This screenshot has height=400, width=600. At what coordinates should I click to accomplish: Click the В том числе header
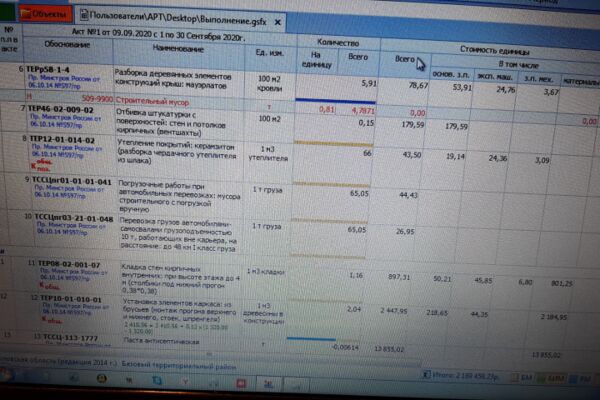pyautogui.click(x=518, y=65)
